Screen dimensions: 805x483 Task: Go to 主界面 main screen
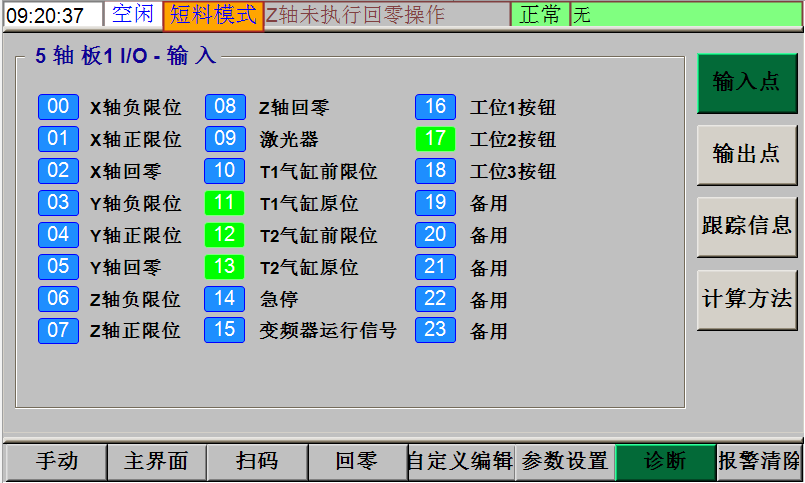(x=156, y=462)
